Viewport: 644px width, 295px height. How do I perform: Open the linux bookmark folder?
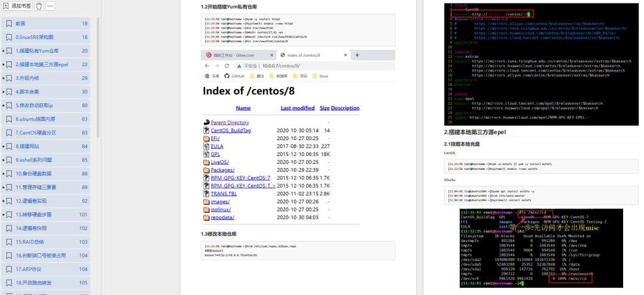pos(321,76)
